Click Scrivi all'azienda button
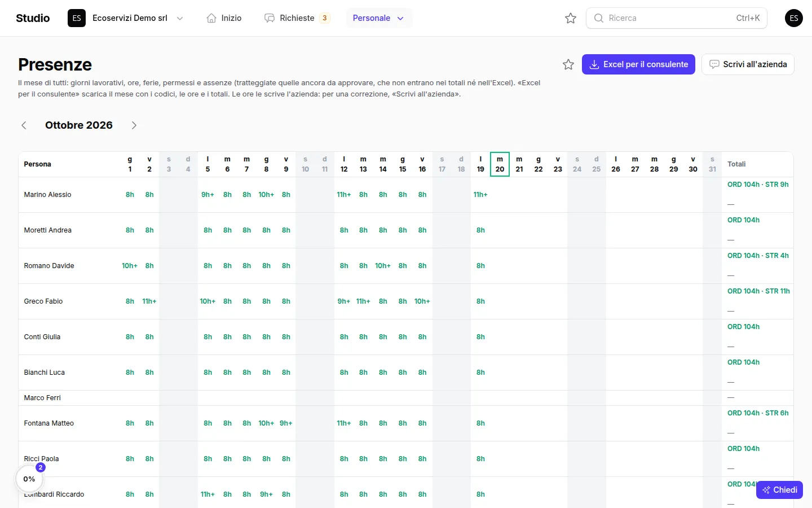Screen dimensions: 812x508 tap(748, 64)
